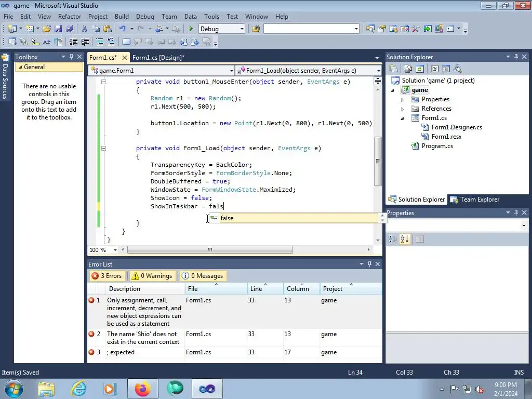Viewport: 532px width, 399px height.
Task: Increase line indent in text editor toolbar
Action: pos(85,42)
